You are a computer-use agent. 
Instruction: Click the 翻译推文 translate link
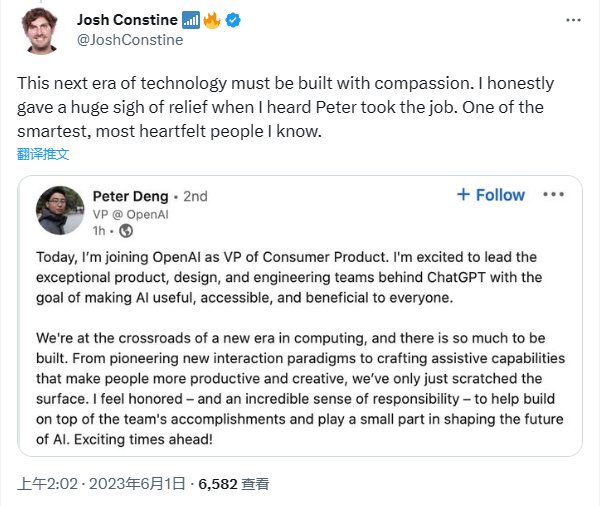point(44,155)
